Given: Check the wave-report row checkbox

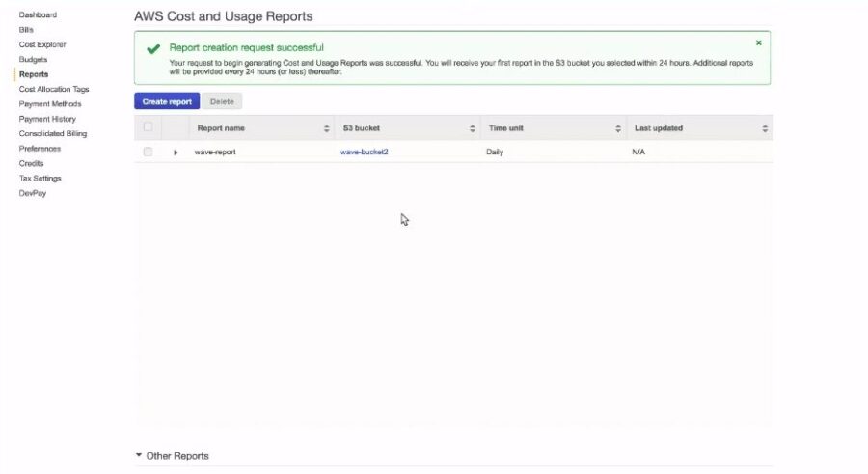Looking at the screenshot, I should coord(148,152).
